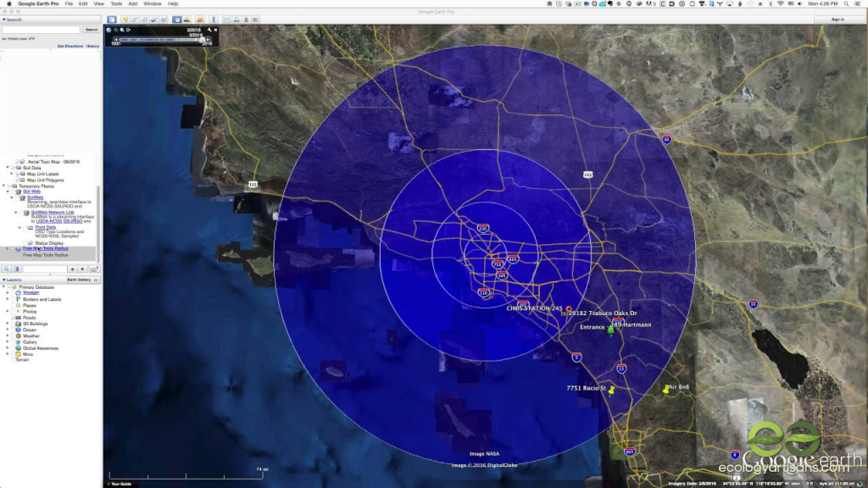Expand the Weather layer tree
Viewport: 868px width, 488px height.
[8, 335]
